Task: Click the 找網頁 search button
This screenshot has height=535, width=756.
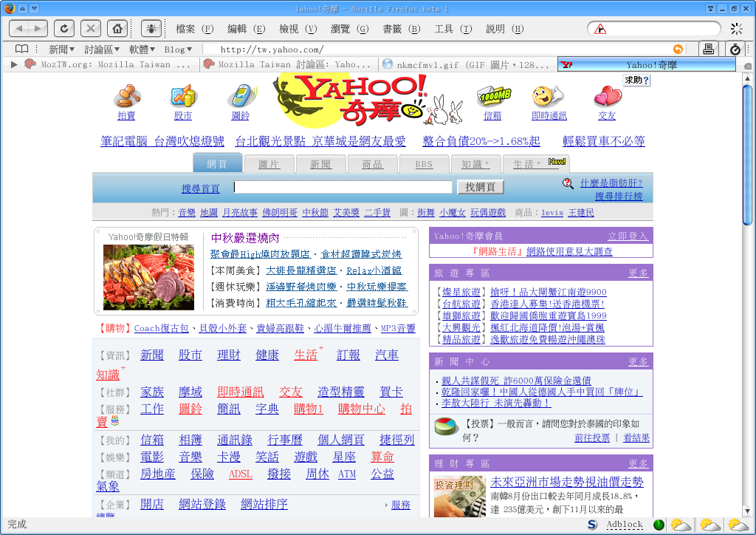Action: [481, 187]
